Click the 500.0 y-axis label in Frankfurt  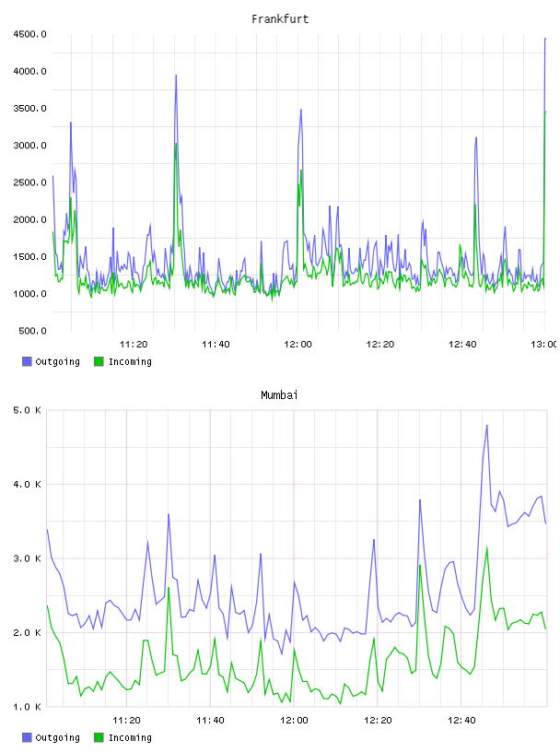pyautogui.click(x=32, y=331)
